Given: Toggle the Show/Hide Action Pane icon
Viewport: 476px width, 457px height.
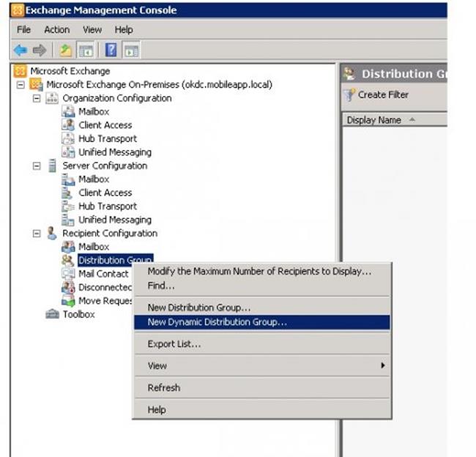Looking at the screenshot, I should tap(131, 51).
